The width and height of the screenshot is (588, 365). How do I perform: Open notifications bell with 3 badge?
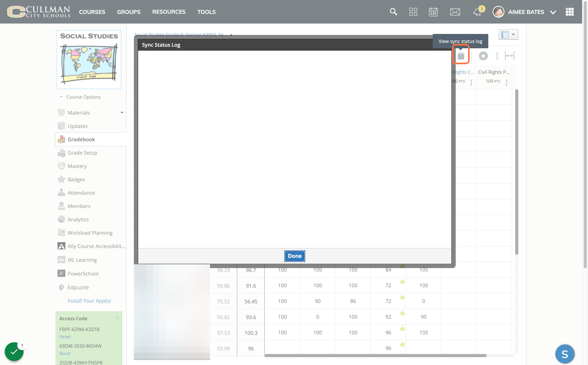click(x=478, y=11)
